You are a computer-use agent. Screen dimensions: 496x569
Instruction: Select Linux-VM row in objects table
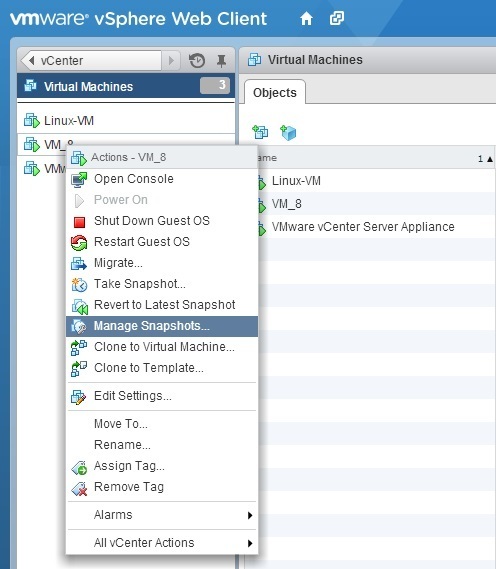pos(376,181)
